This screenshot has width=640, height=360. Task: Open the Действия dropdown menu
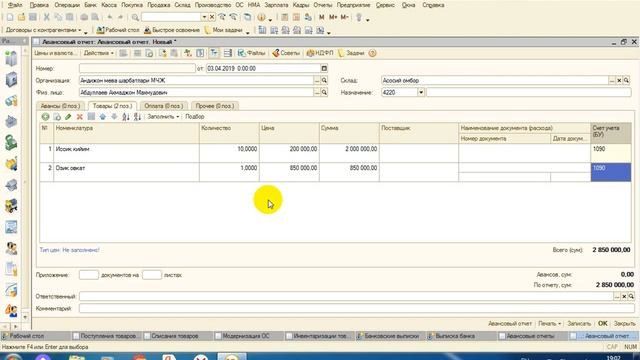(98, 53)
